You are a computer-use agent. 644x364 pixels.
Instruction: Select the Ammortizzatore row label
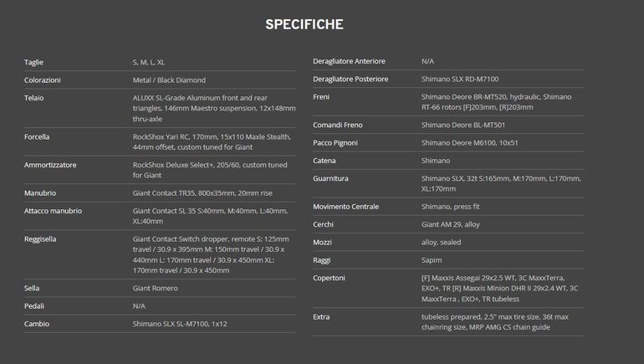50,165
